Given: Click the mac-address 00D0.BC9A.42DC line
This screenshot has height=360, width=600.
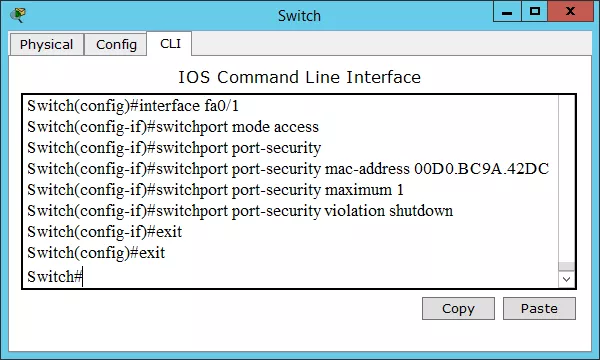Looking at the screenshot, I should (x=288, y=169).
